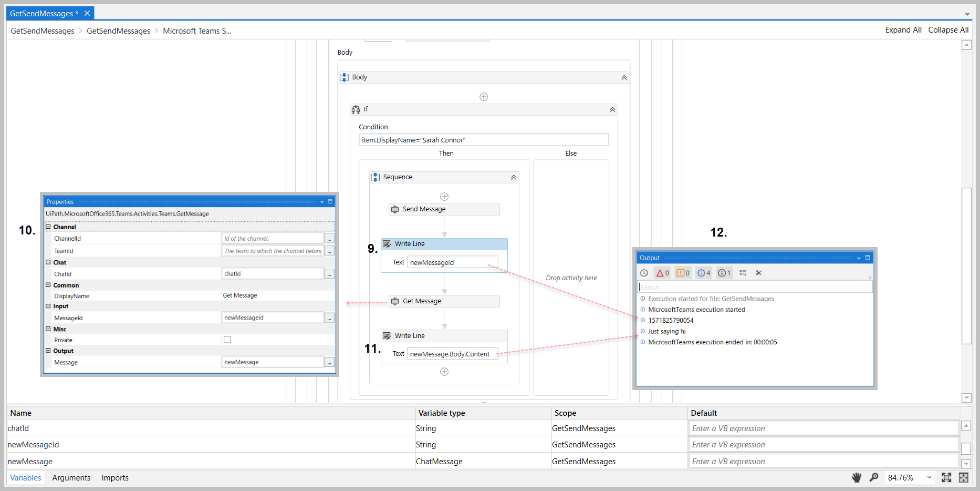
Task: Clear all Output logs with X icon
Action: [758, 273]
